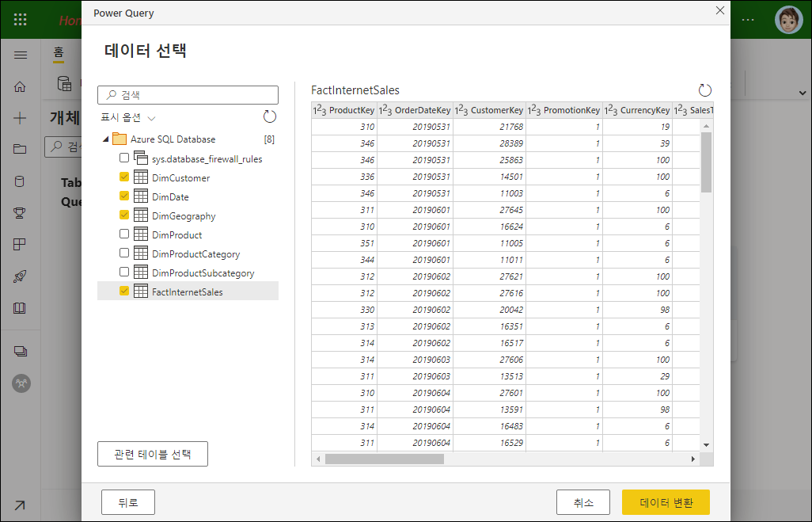Refresh the FactInternetSales preview
This screenshot has height=522, width=812.
coord(705,90)
